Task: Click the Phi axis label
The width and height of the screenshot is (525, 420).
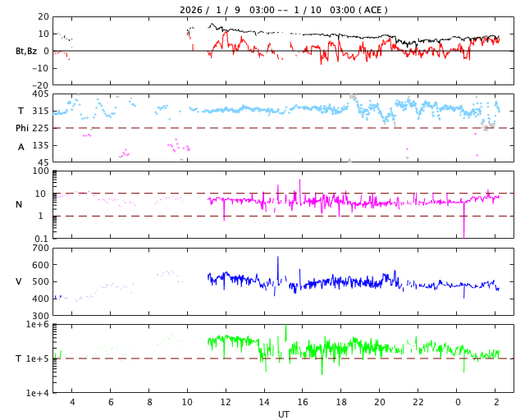Action: [x=22, y=128]
